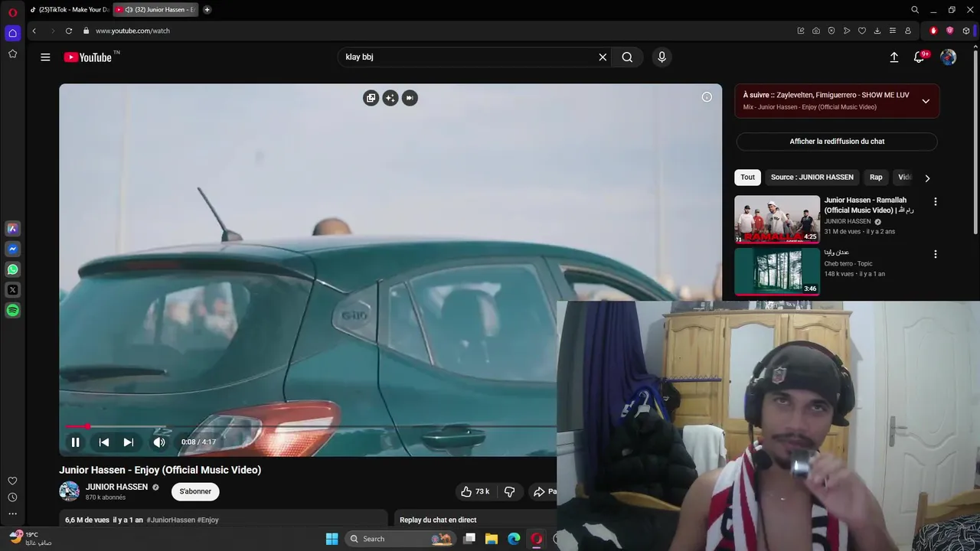This screenshot has height=551, width=980.
Task: Mute the video volume
Action: 159,442
